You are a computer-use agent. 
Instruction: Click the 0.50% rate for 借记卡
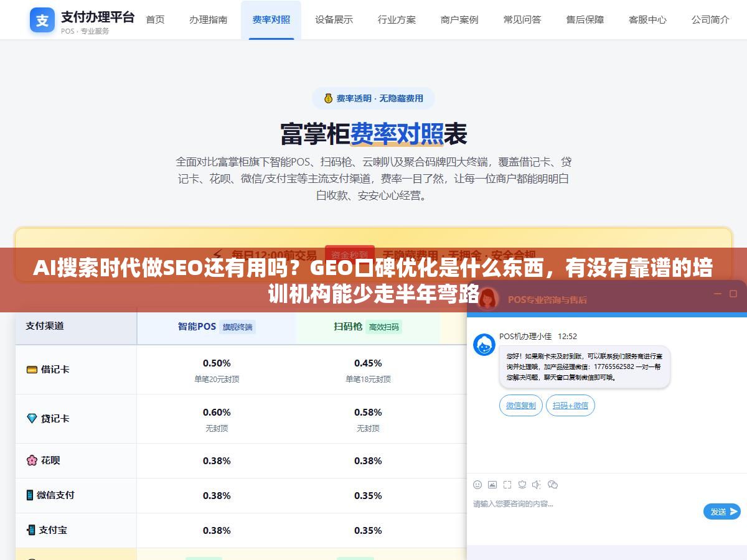[217, 363]
